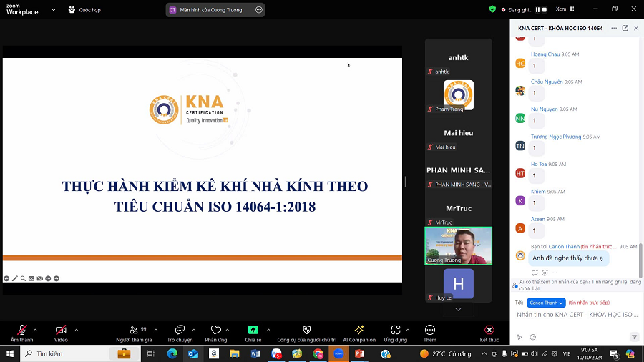The height and width of the screenshot is (362, 644).
Task: Click magnifier zoom on slide controls
Action: click(23, 279)
